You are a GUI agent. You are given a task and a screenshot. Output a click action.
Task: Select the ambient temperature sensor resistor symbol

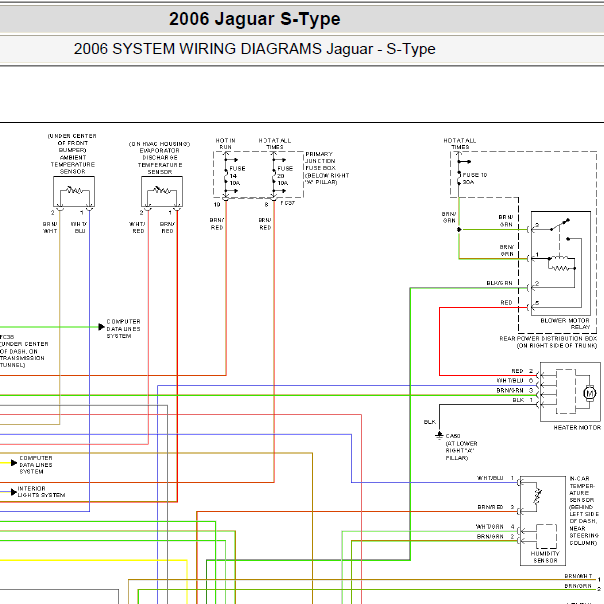pyautogui.click(x=74, y=191)
